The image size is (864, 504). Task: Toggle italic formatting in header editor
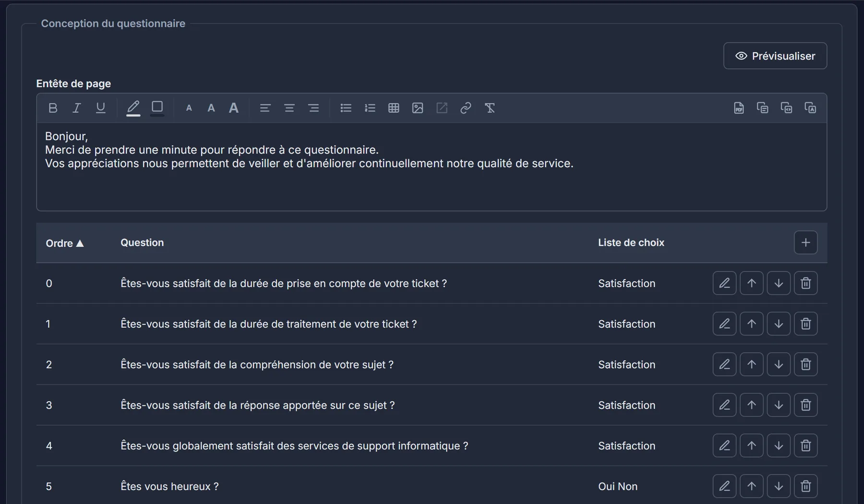(x=76, y=108)
